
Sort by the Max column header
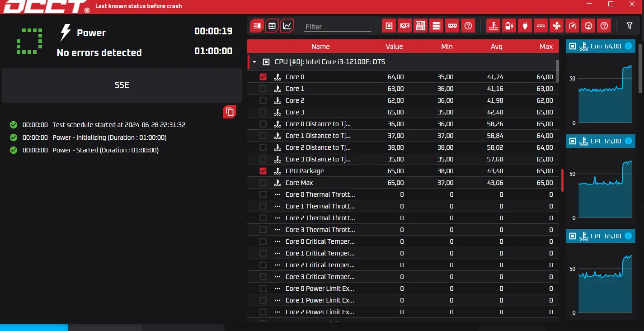(546, 47)
